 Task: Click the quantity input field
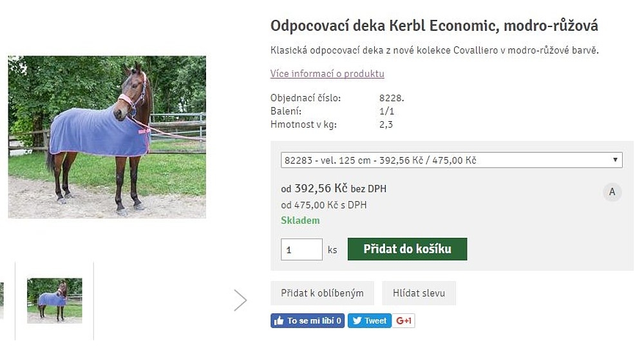tap(301, 249)
